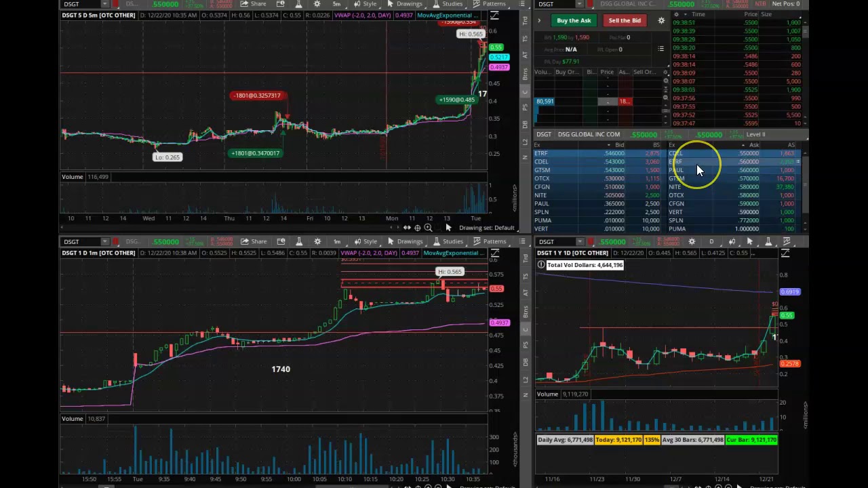Open the D timeframe selector in bottom-right chart
868x488 pixels.
coord(711,241)
